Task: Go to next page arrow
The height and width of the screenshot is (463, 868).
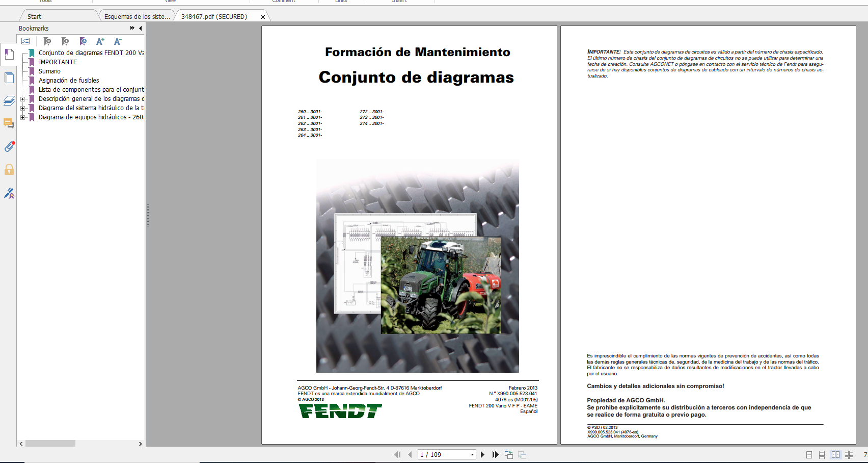Action: 482,454
